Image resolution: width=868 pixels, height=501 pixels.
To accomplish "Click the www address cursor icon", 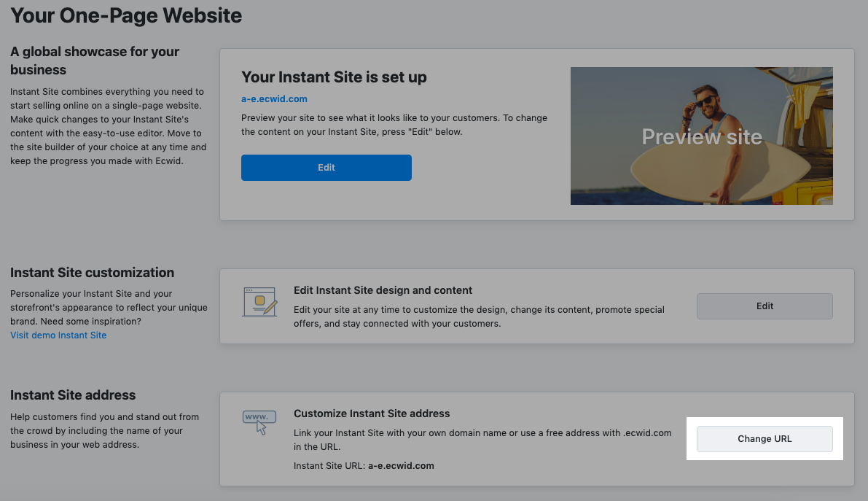I will point(259,422).
